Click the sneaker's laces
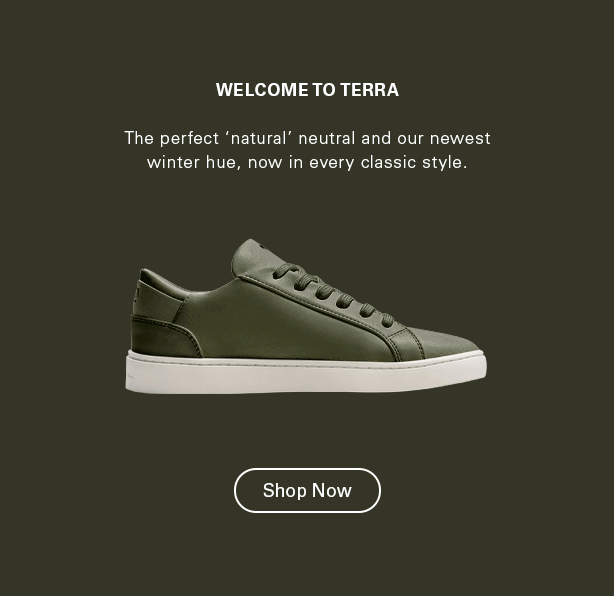The height and width of the screenshot is (596, 614). pyautogui.click(x=333, y=294)
